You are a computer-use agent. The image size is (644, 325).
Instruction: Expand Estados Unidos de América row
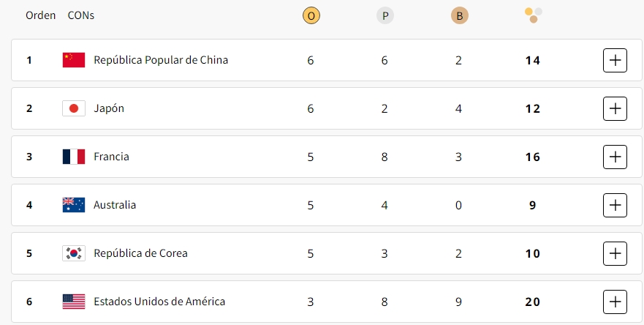tap(615, 302)
